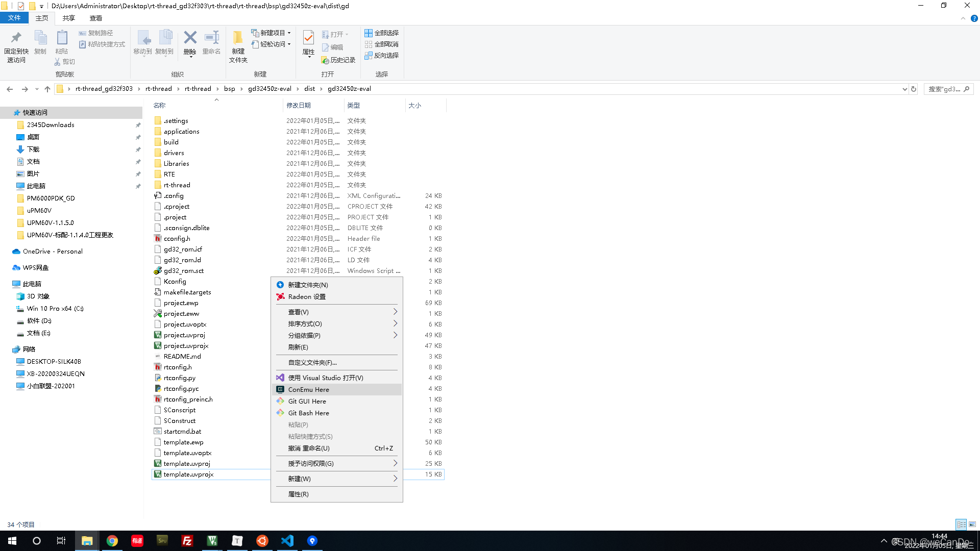Screen dimensions: 980x551
Task: Choose ConEmu Here from context menu
Action: pos(309,390)
